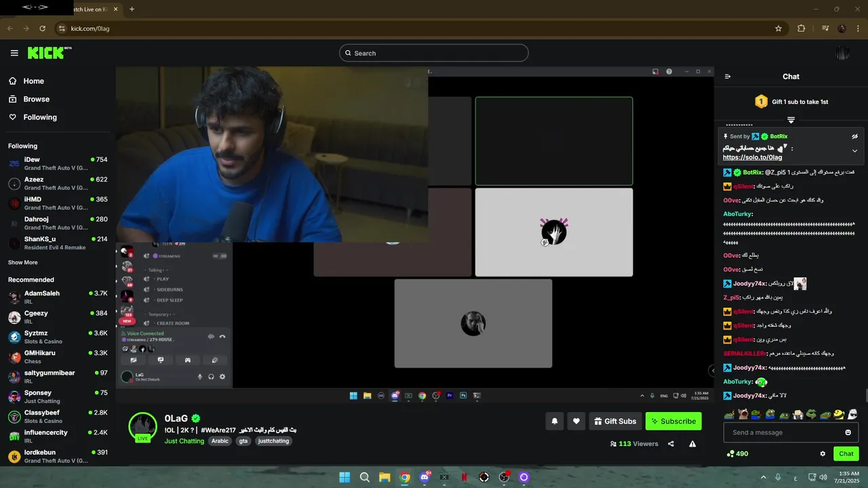Open Windows taskbar Search
868x488 pixels.
[365, 477]
